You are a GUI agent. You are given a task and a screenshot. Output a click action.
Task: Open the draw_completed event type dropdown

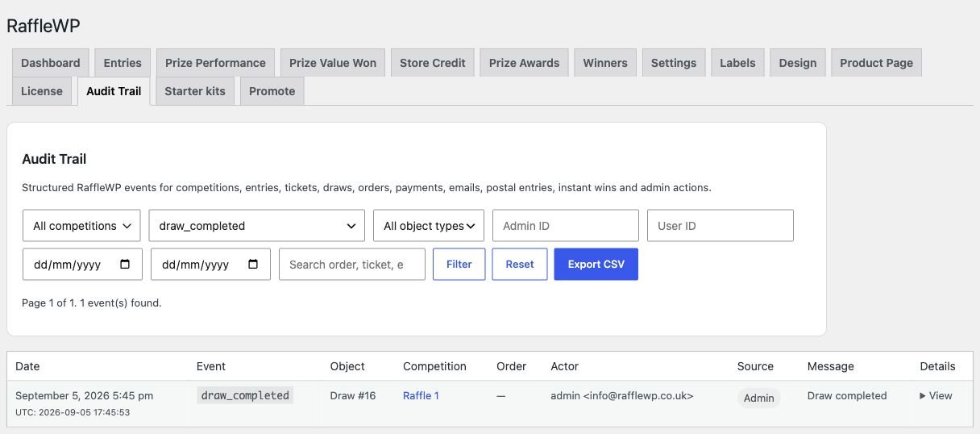(257, 226)
